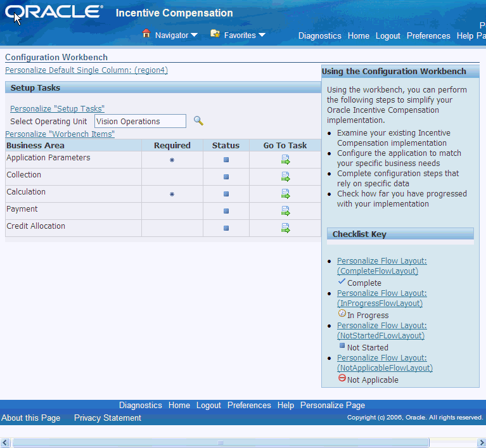Open Diagnostics in the footer bar
The width and height of the screenshot is (486, 448).
click(x=141, y=405)
